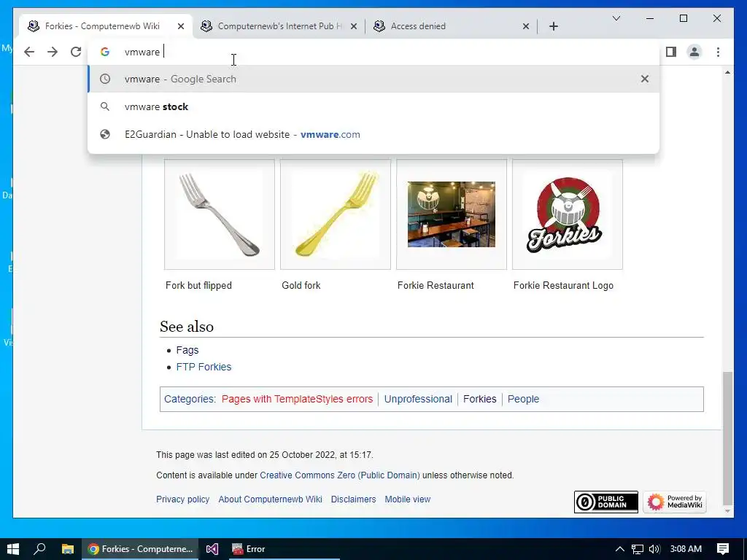Open Chrome three-dot menu
This screenshot has height=560, width=747.
point(718,52)
